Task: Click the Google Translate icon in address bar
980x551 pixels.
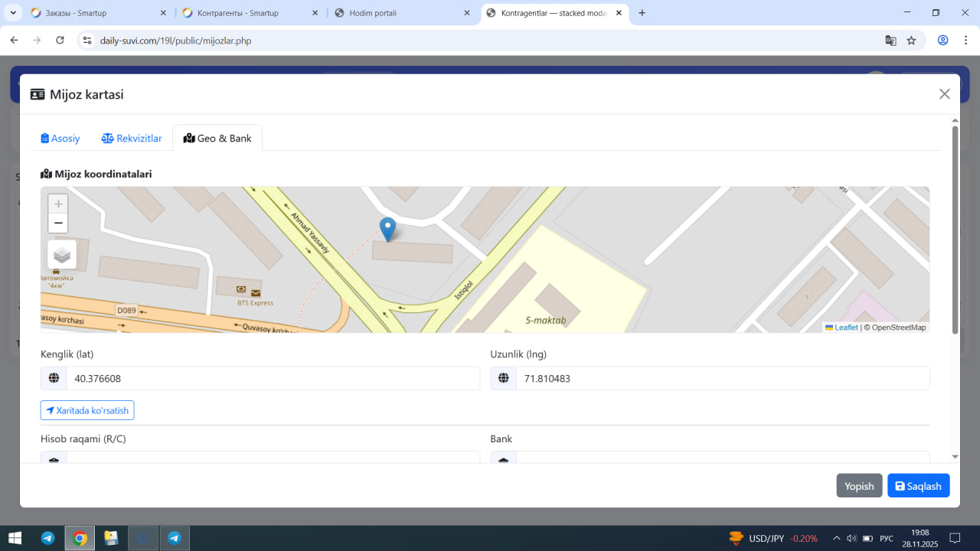Action: point(890,41)
